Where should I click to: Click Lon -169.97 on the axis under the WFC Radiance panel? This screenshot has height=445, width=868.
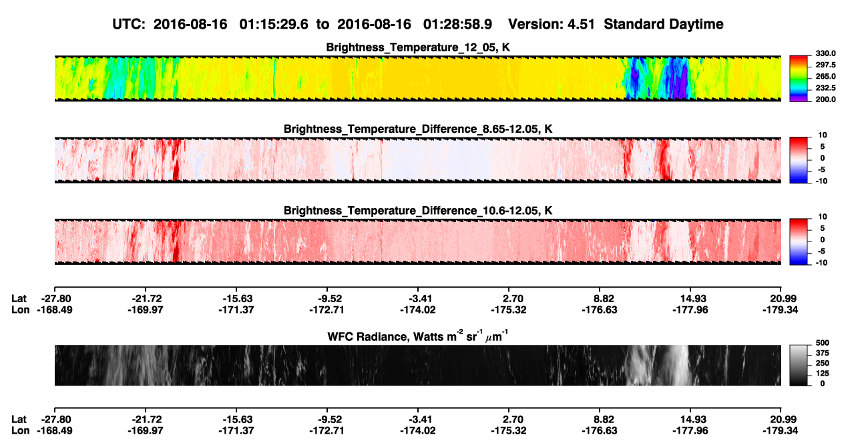[x=145, y=430]
